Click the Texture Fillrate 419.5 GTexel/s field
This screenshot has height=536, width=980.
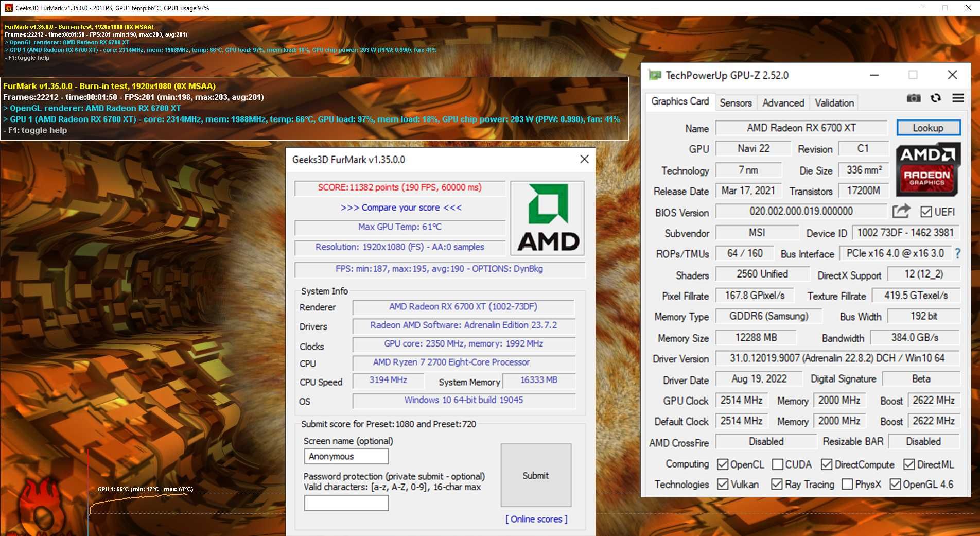(916, 296)
